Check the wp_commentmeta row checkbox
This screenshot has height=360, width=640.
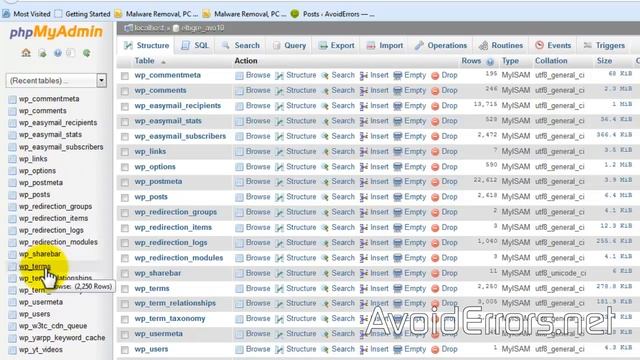pos(125,76)
